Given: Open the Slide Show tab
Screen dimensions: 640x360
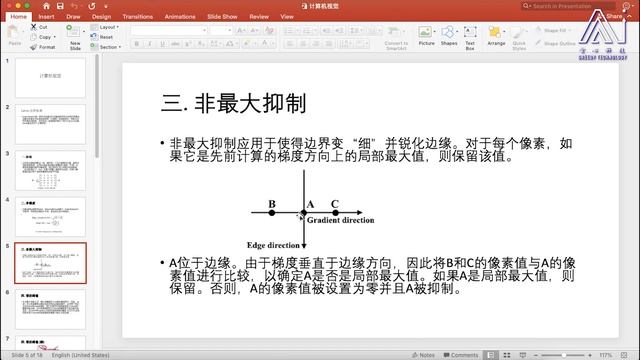Looking at the screenshot, I should [x=222, y=17].
